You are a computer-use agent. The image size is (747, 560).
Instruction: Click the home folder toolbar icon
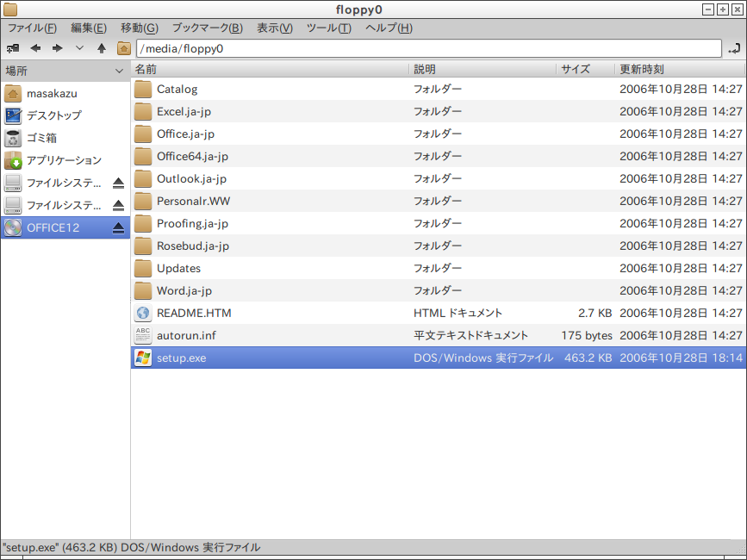coord(124,48)
